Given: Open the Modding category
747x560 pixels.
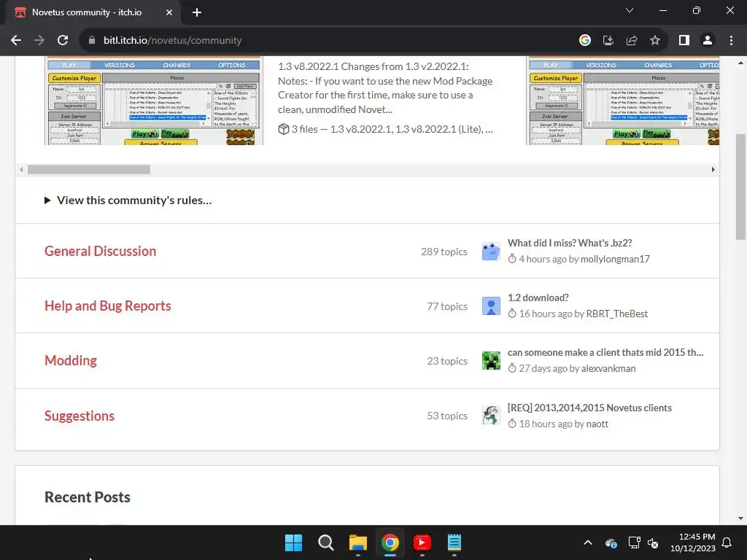Looking at the screenshot, I should (71, 360).
